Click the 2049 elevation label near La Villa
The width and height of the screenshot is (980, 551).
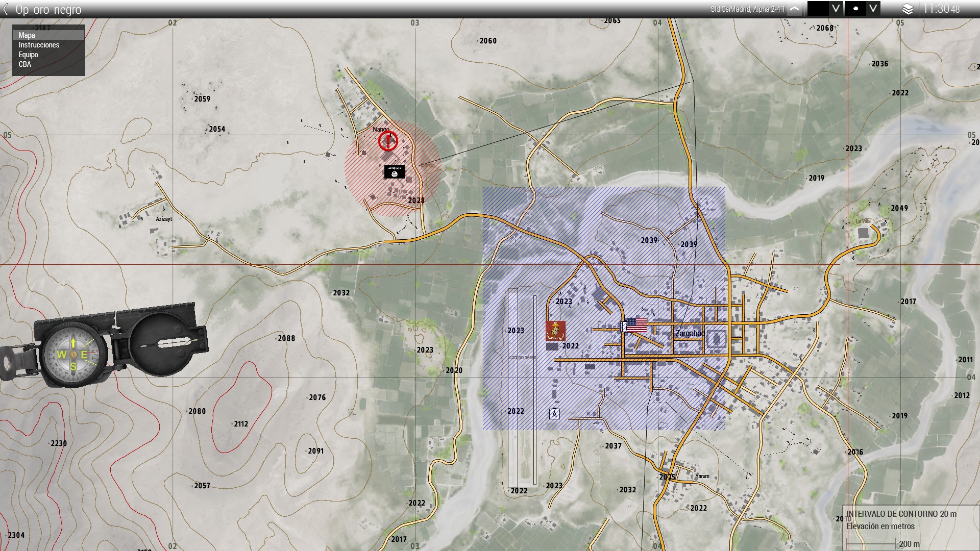click(x=899, y=208)
